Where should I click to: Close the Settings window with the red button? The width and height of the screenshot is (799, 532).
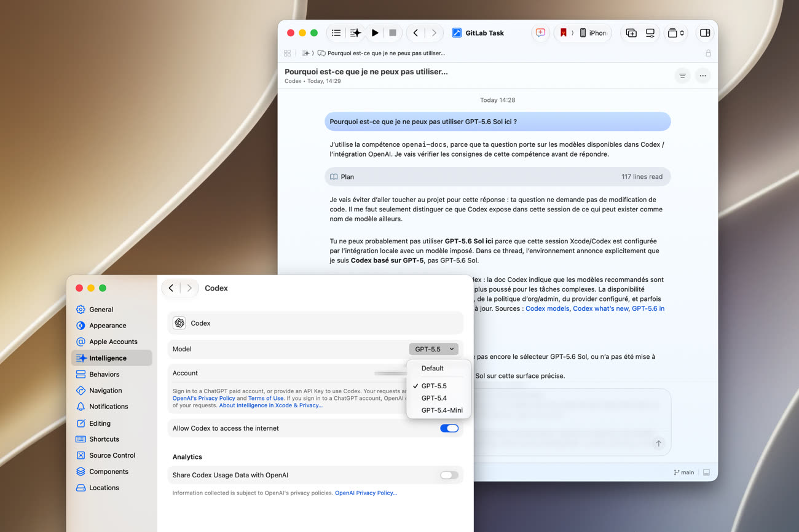(x=79, y=288)
